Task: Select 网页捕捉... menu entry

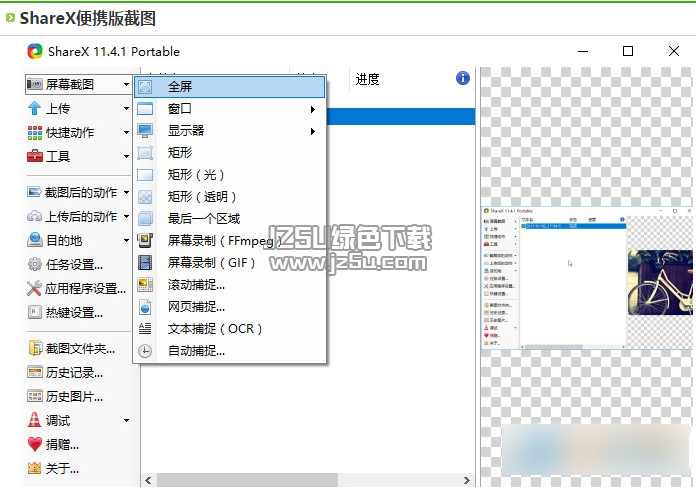Action: [x=230, y=307]
